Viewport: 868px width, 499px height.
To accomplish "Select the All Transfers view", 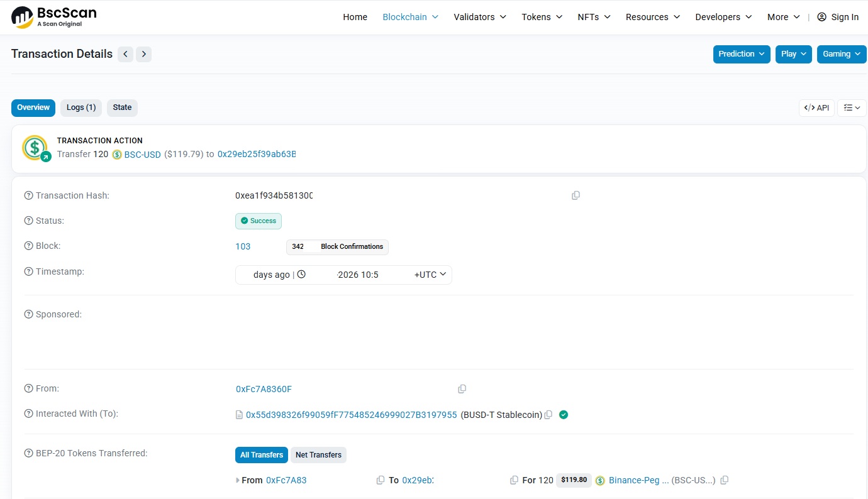I will click(x=262, y=455).
